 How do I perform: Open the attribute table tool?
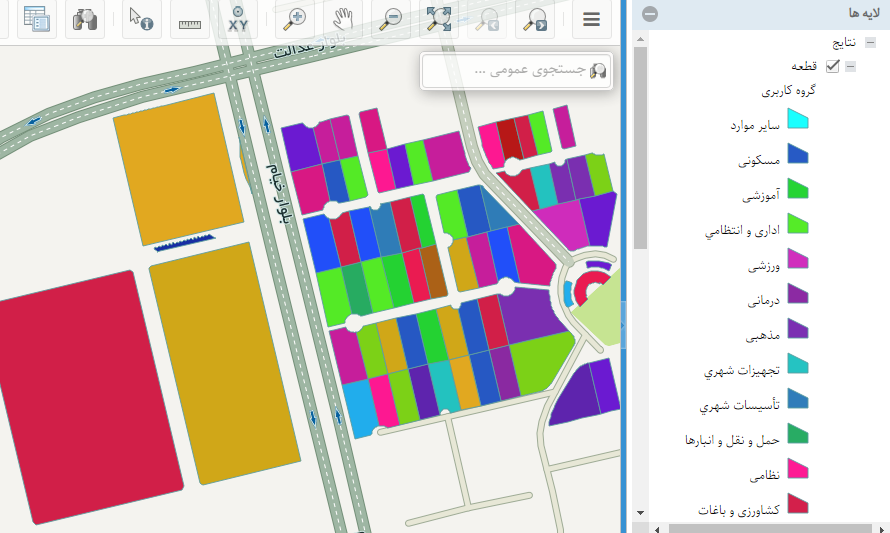click(x=37, y=19)
